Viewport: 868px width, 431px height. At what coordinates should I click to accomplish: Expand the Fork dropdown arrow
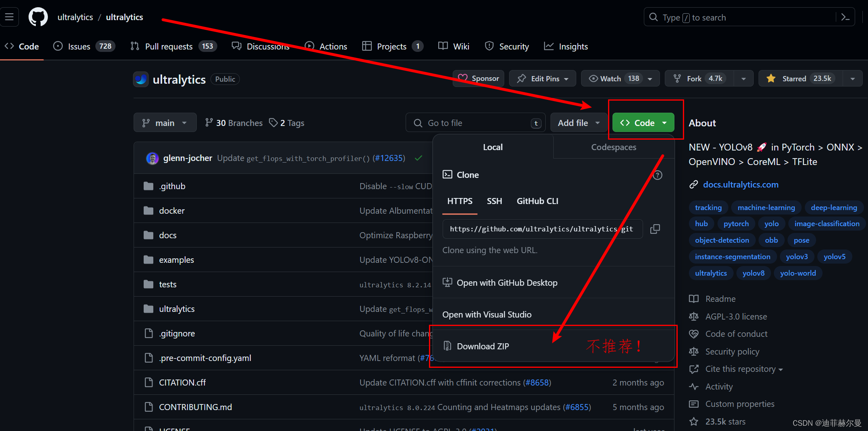744,78
